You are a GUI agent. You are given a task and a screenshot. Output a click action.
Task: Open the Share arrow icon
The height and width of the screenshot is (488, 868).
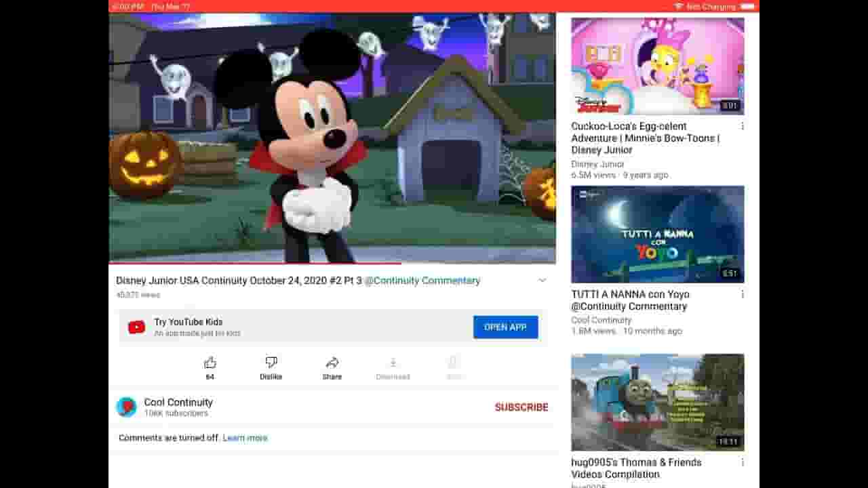point(332,363)
